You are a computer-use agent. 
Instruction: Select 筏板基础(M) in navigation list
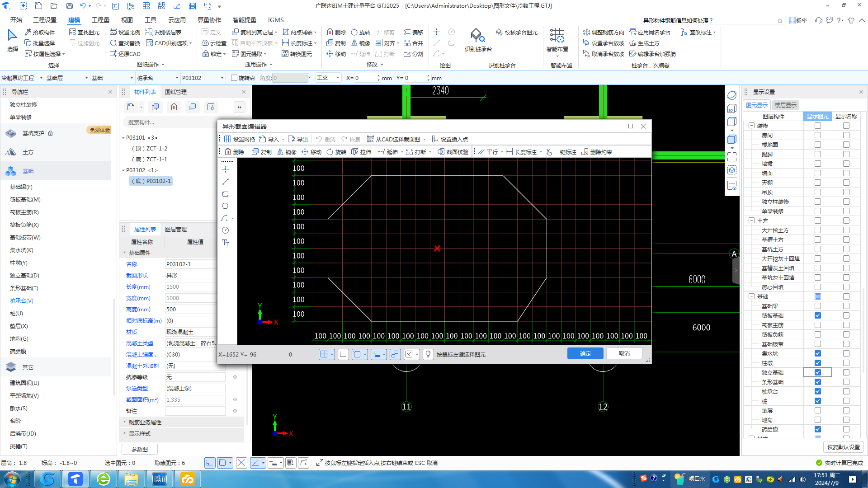25,199
